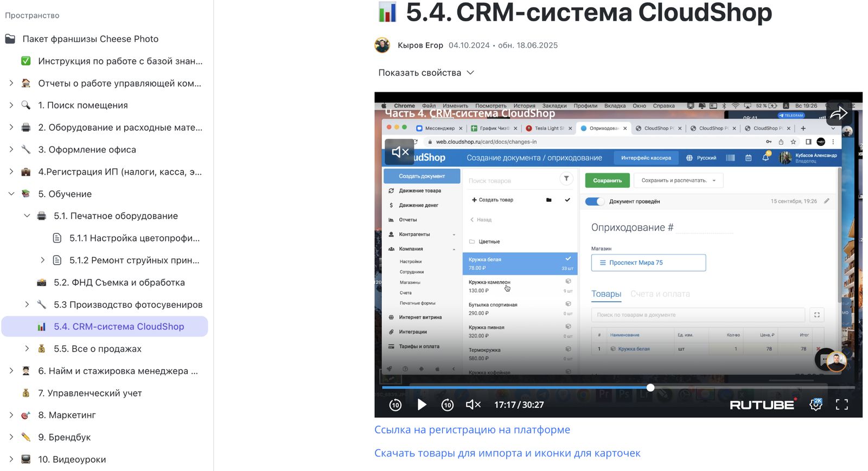The height and width of the screenshot is (471, 868).
Task: Click the target icon beside 8. Маркетинг
Action: pos(25,415)
